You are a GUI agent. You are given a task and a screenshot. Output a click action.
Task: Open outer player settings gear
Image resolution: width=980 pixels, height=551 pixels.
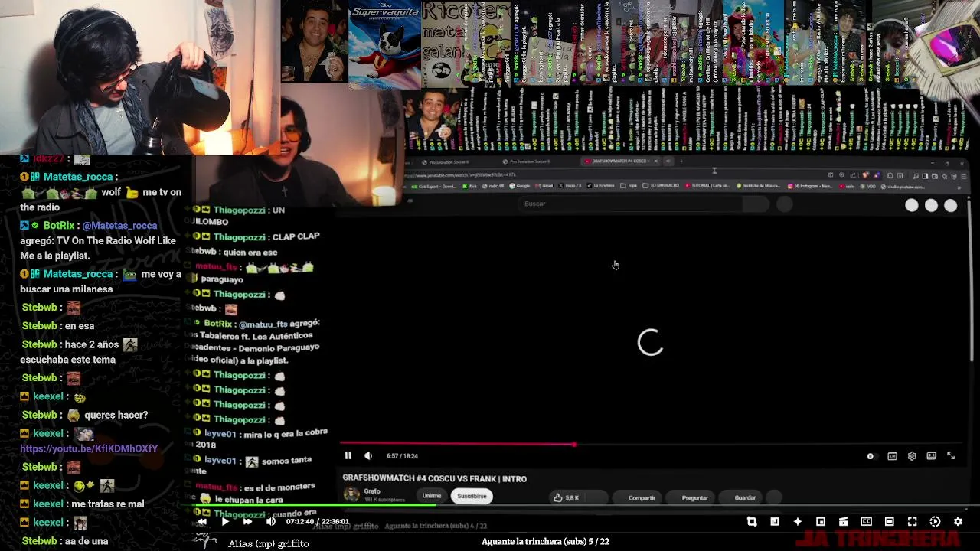click(x=958, y=522)
